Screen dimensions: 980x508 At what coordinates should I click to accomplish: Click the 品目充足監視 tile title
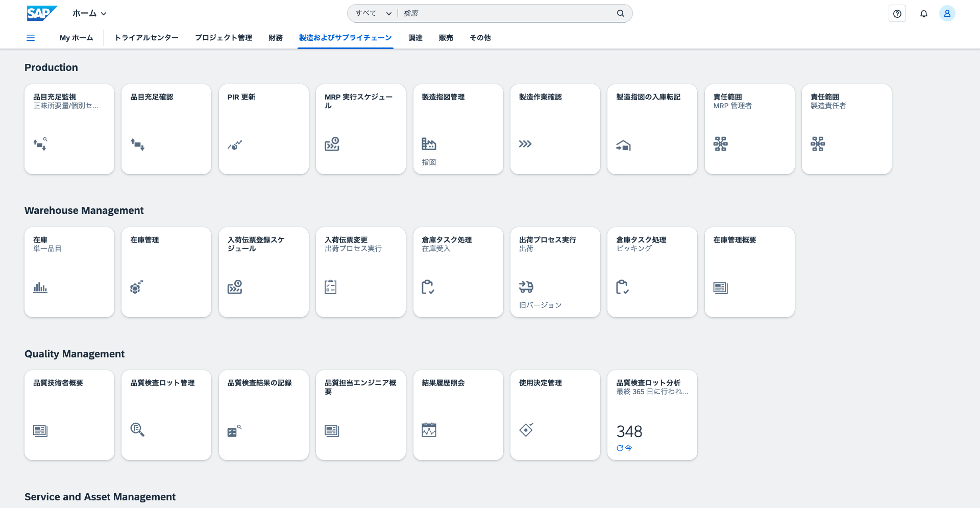[x=55, y=97]
